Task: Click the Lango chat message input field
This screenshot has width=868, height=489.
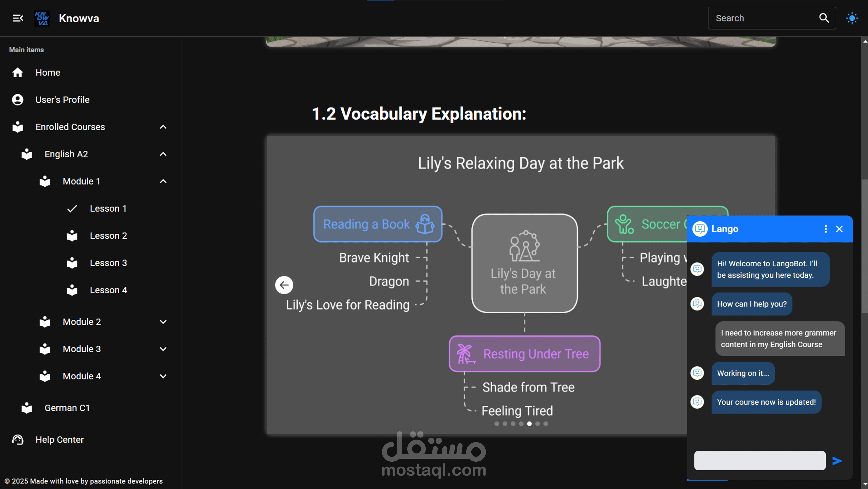Action: pyautogui.click(x=760, y=460)
